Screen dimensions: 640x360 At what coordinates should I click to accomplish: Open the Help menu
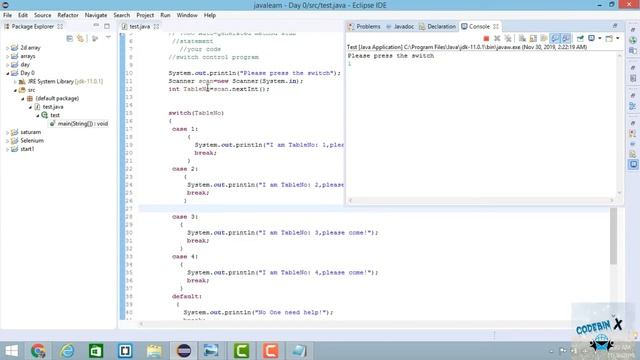pos(210,15)
